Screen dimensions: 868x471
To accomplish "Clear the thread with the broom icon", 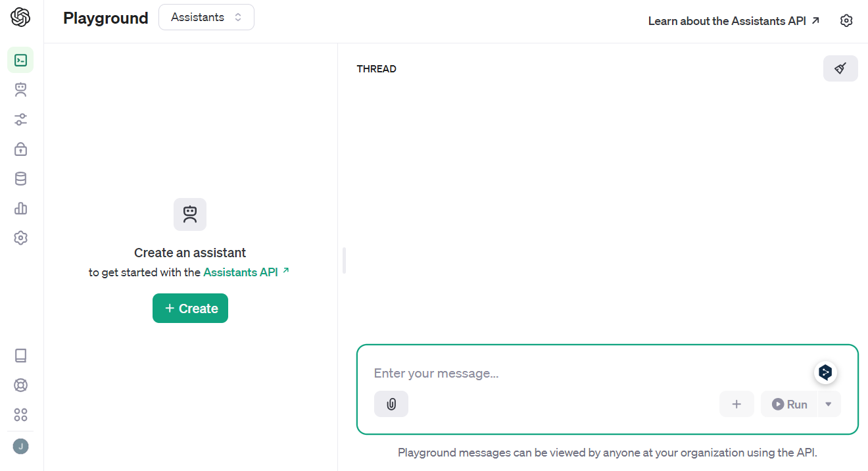I will tap(840, 68).
